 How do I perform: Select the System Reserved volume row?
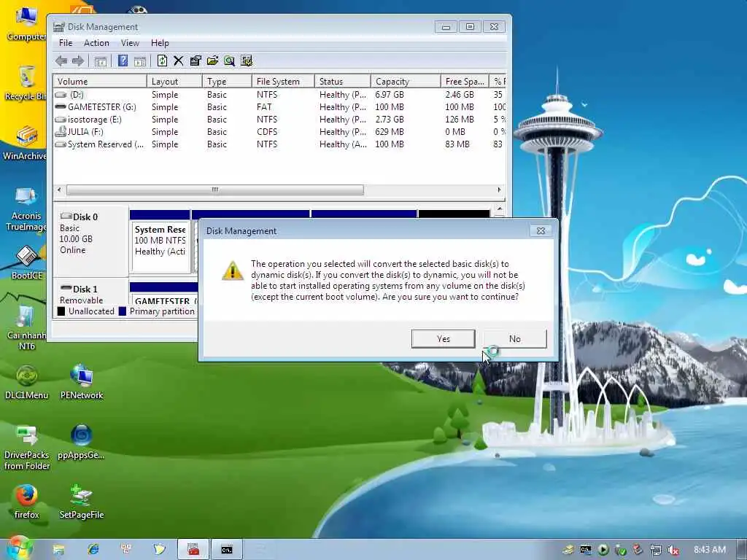[279, 144]
